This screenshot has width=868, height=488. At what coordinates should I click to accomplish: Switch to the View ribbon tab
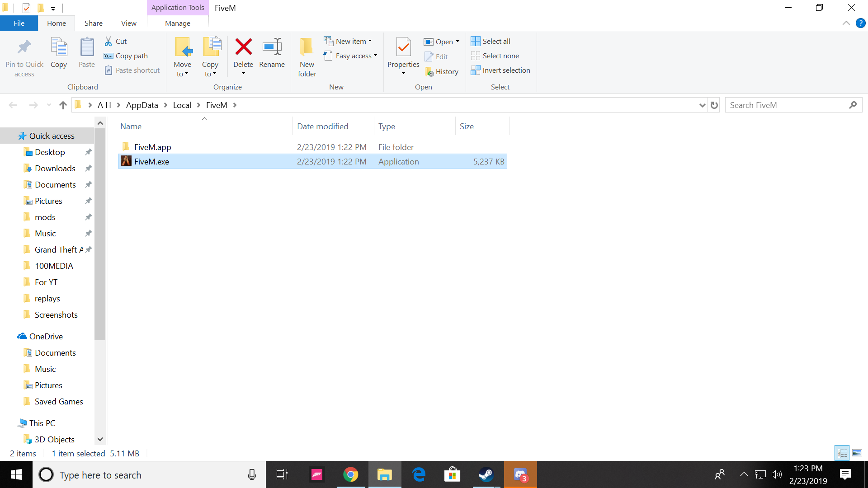coord(128,23)
